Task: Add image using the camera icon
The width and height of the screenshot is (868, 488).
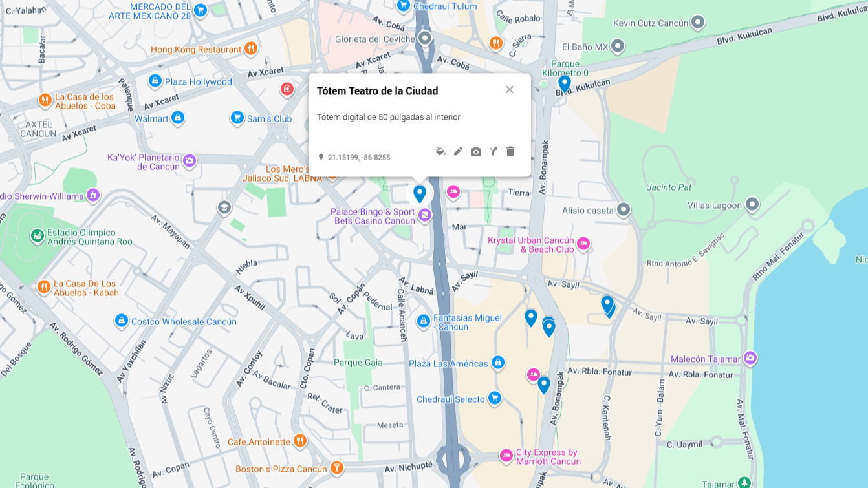Action: tap(476, 151)
